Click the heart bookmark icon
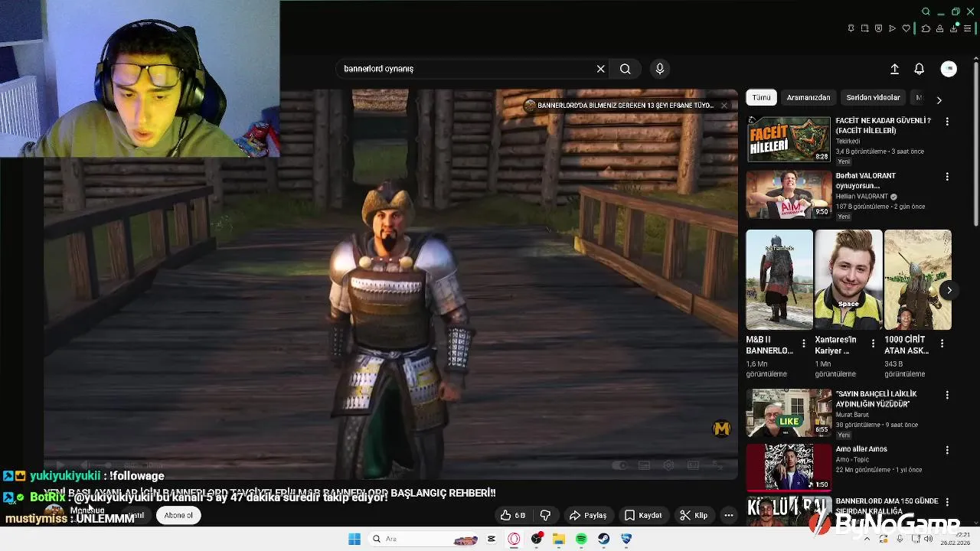Image resolution: width=980 pixels, height=551 pixels. coord(906,28)
